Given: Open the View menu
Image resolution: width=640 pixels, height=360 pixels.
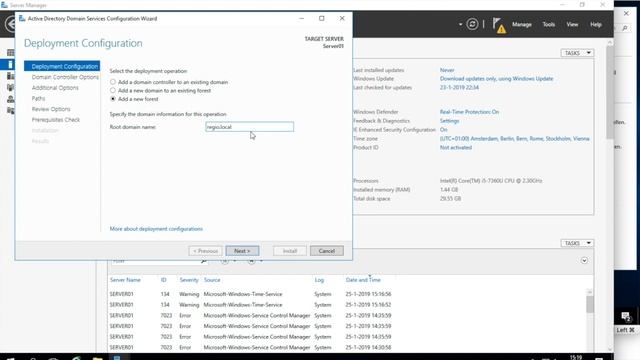Looking at the screenshot, I should pos(572,24).
